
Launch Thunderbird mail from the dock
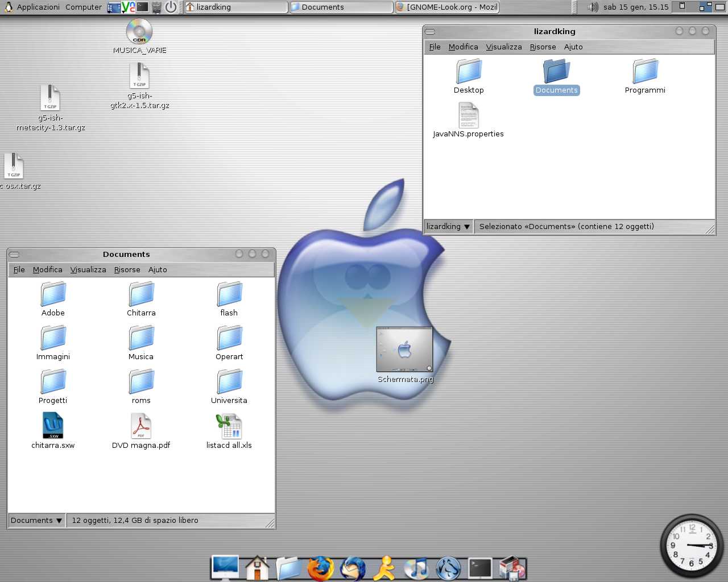(x=353, y=568)
